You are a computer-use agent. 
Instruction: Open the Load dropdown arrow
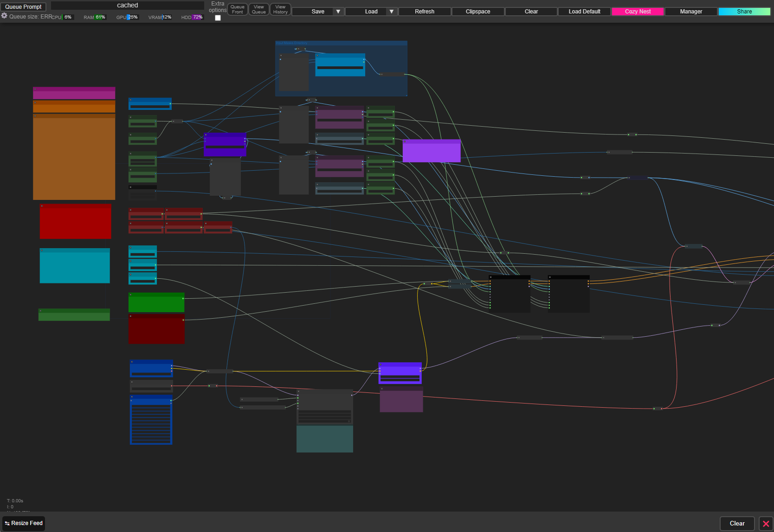(x=392, y=12)
